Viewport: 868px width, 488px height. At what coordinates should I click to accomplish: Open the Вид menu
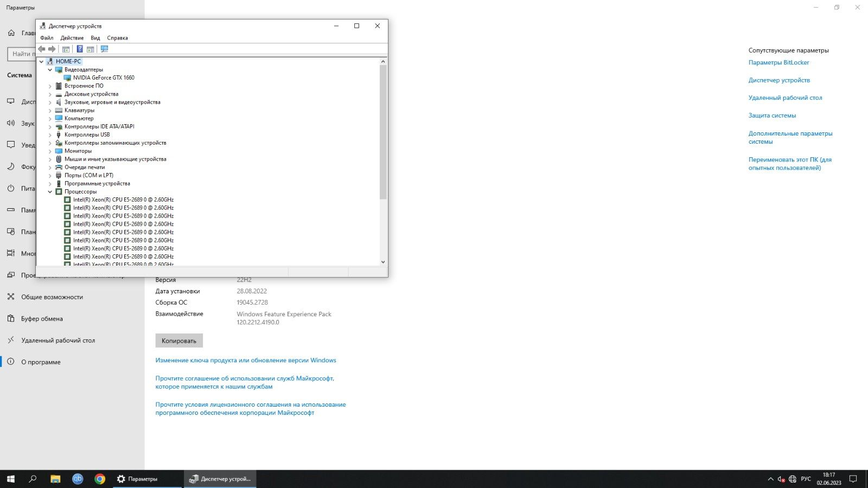[95, 38]
